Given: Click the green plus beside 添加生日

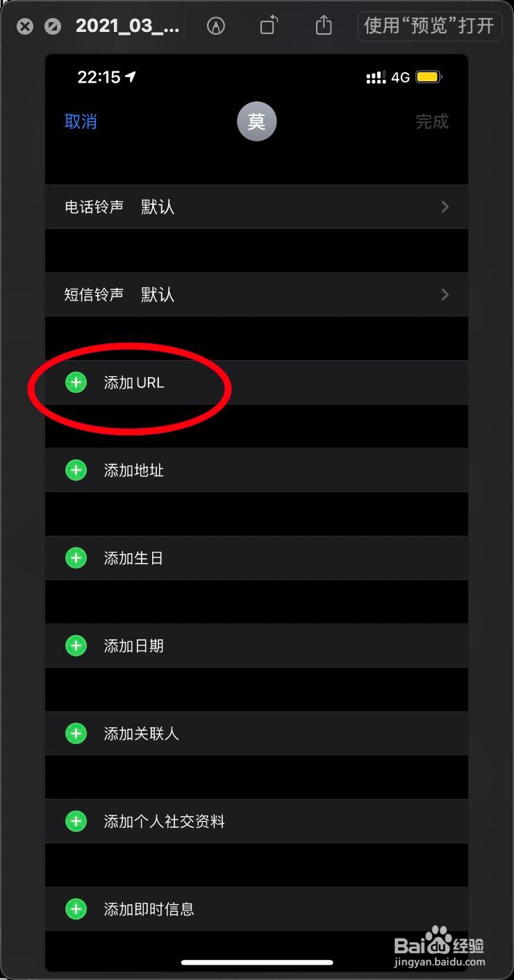Looking at the screenshot, I should tap(76, 558).
